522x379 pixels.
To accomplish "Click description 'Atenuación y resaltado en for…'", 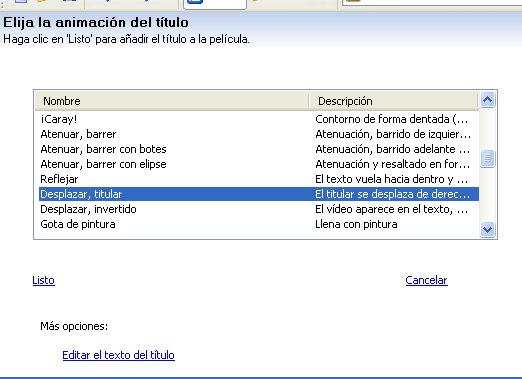I will coord(392,164).
